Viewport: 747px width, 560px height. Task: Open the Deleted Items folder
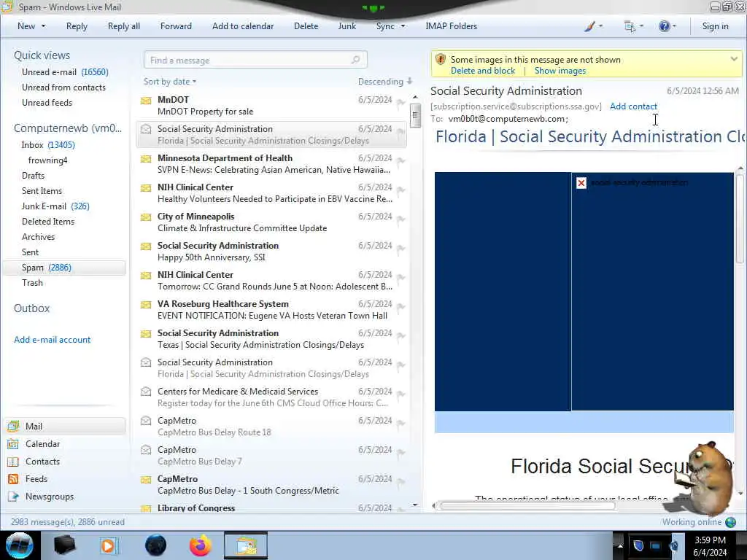[48, 222]
